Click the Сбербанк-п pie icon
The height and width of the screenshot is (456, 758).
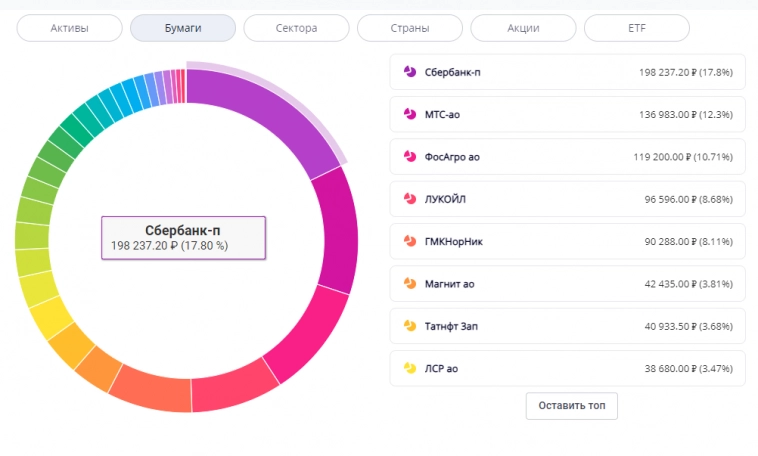(409, 72)
